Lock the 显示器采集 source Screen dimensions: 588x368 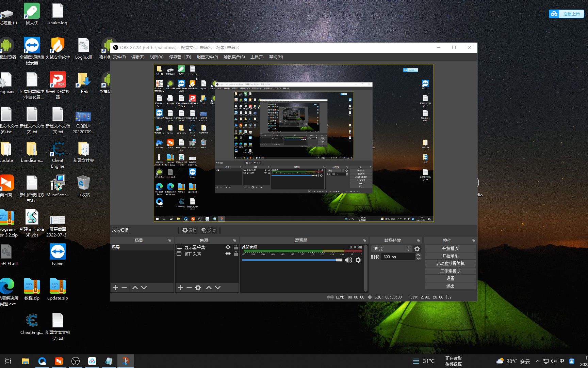(235, 247)
